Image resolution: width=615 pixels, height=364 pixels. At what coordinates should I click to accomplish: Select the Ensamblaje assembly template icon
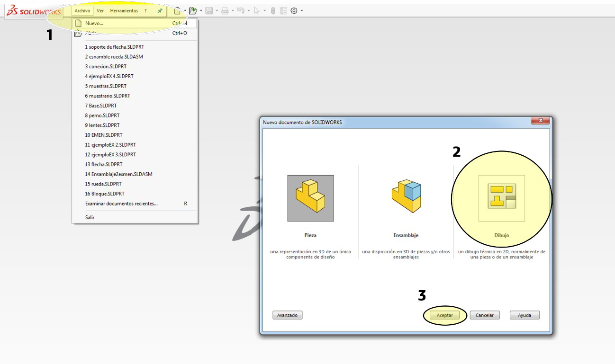pyautogui.click(x=406, y=196)
